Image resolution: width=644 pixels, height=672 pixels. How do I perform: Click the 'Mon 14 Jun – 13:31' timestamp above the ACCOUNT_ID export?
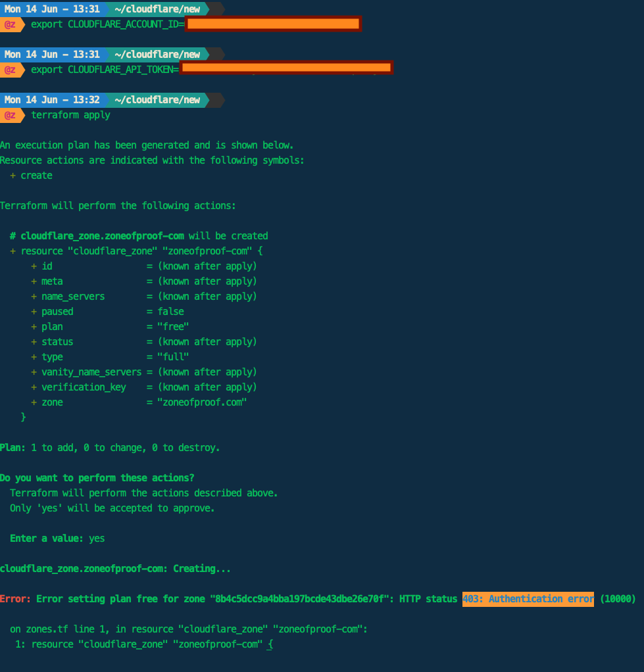click(52, 9)
